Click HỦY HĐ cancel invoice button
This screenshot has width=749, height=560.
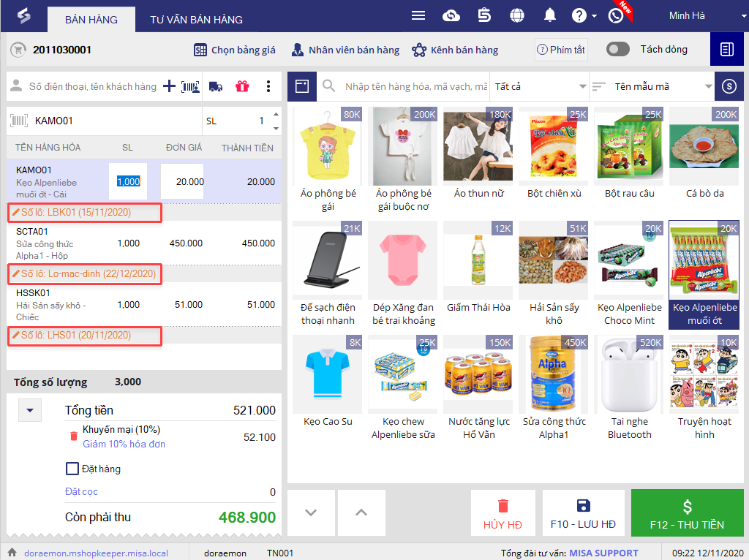click(x=503, y=512)
